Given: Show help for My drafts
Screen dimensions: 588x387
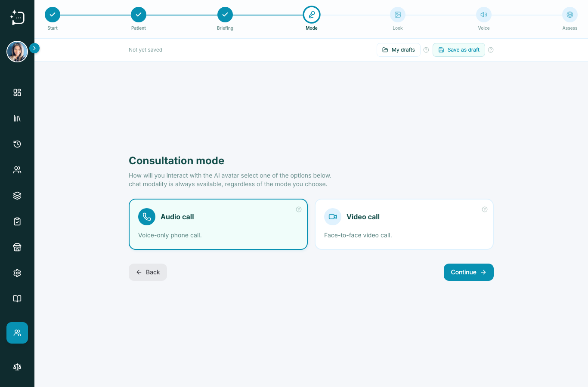Looking at the screenshot, I should 426,50.
